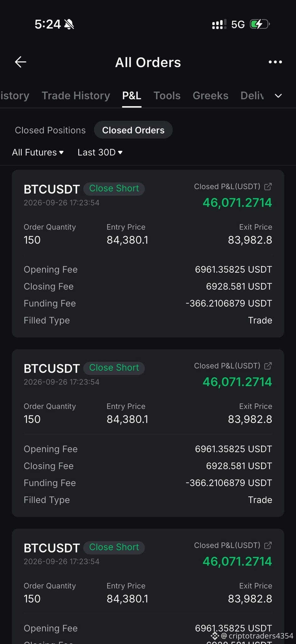Tap the cellular signal bars icon
Screen dimensions: 296x644
click(219, 24)
